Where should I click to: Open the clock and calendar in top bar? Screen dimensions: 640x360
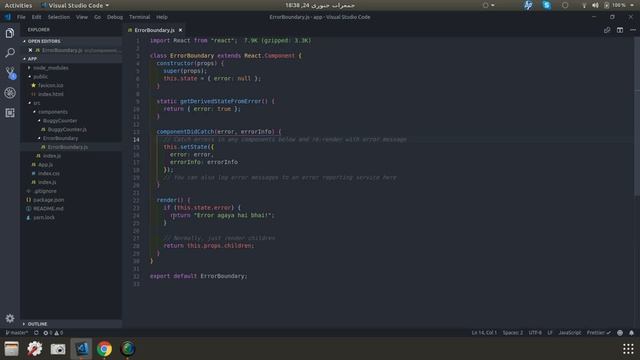tap(320, 5)
